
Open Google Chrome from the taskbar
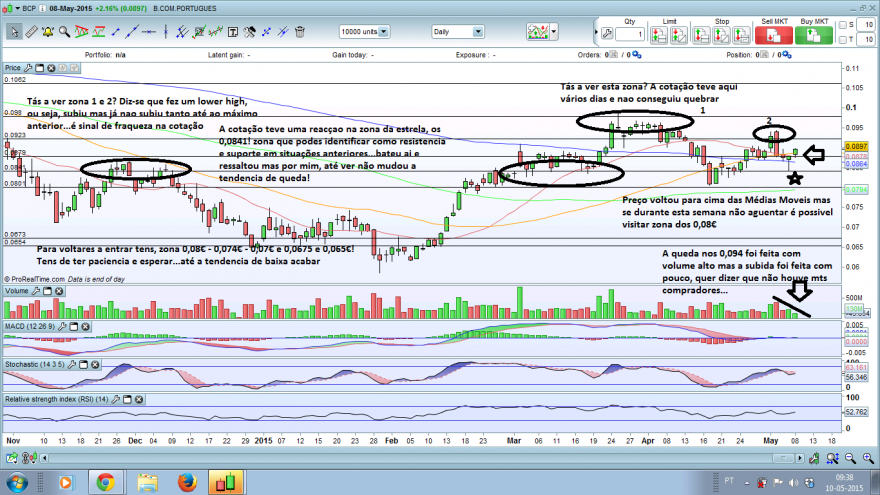click(x=105, y=482)
